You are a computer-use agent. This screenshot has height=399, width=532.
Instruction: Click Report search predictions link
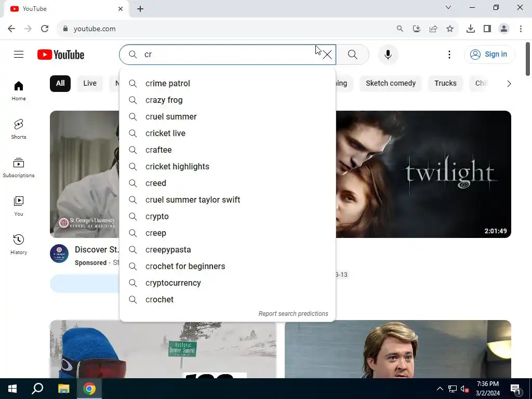coord(293,314)
